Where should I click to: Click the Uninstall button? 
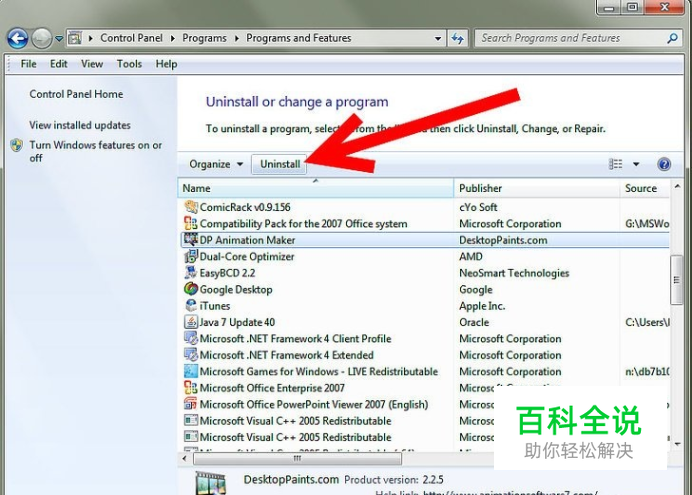(279, 164)
